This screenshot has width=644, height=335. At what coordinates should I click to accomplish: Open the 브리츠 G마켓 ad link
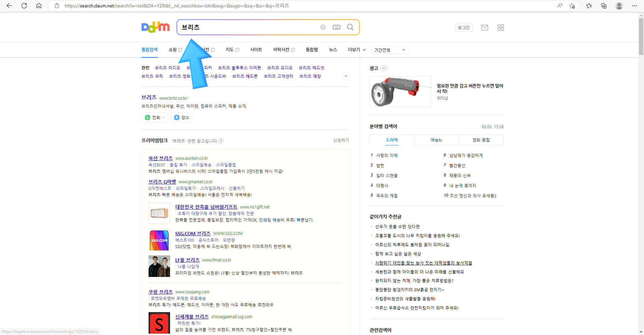pos(162,182)
